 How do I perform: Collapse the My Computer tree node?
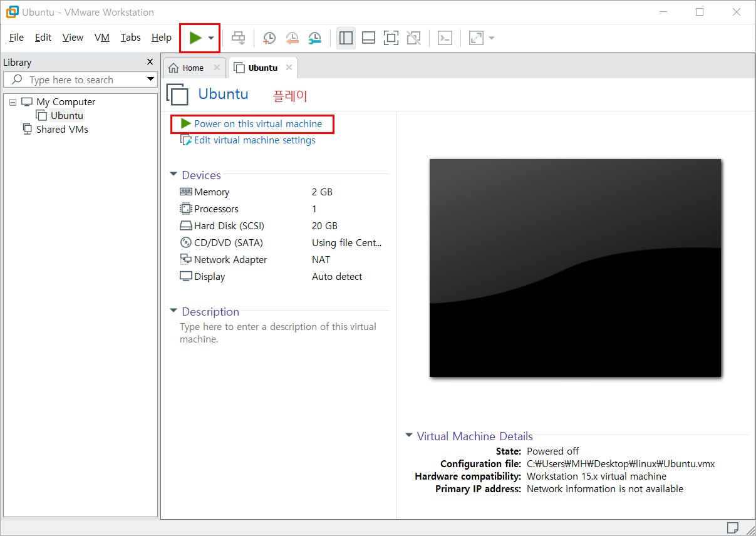point(13,102)
